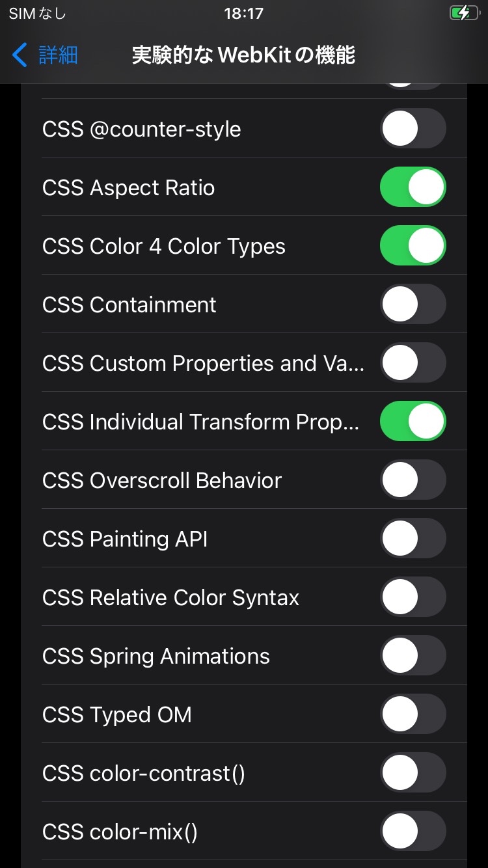Enable CSS Painting API switch

click(413, 539)
